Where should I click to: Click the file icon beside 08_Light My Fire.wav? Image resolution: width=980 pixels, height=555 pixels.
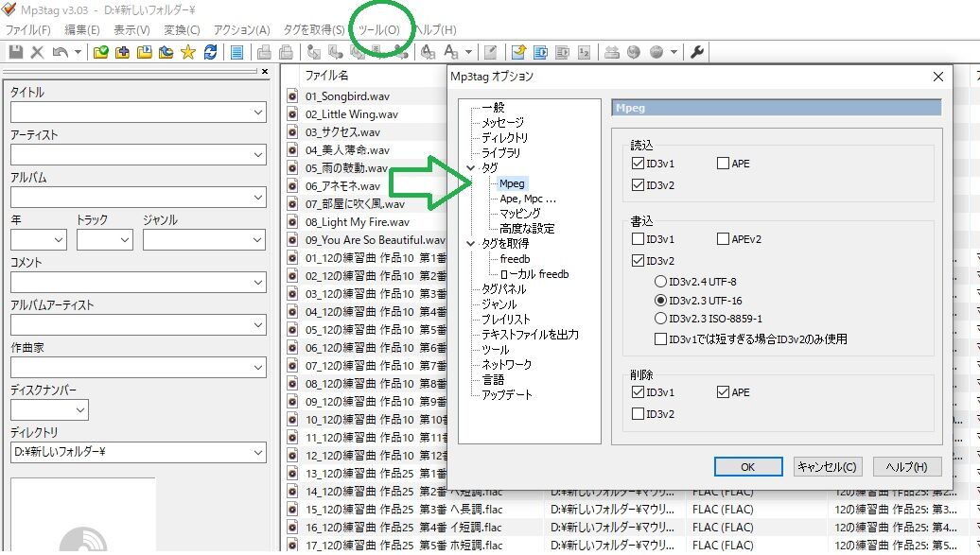click(x=292, y=222)
